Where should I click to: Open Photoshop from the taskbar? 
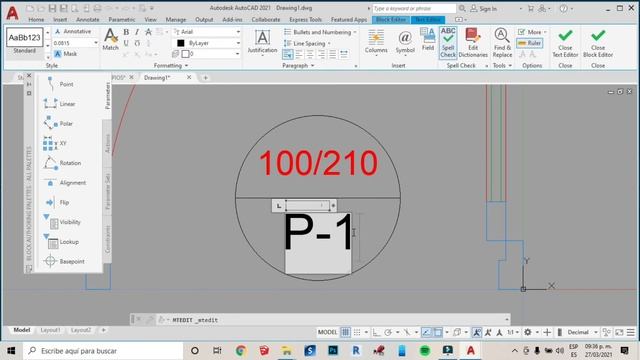pos(333,350)
